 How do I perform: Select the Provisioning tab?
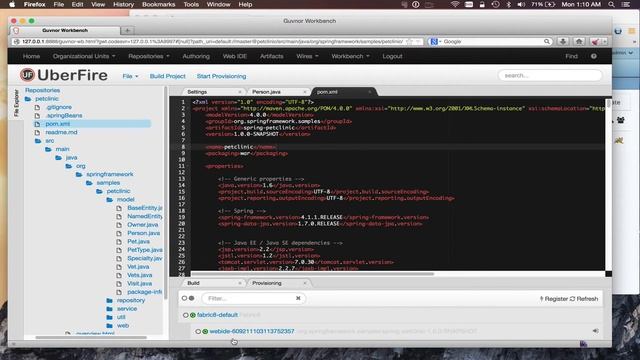coord(267,283)
